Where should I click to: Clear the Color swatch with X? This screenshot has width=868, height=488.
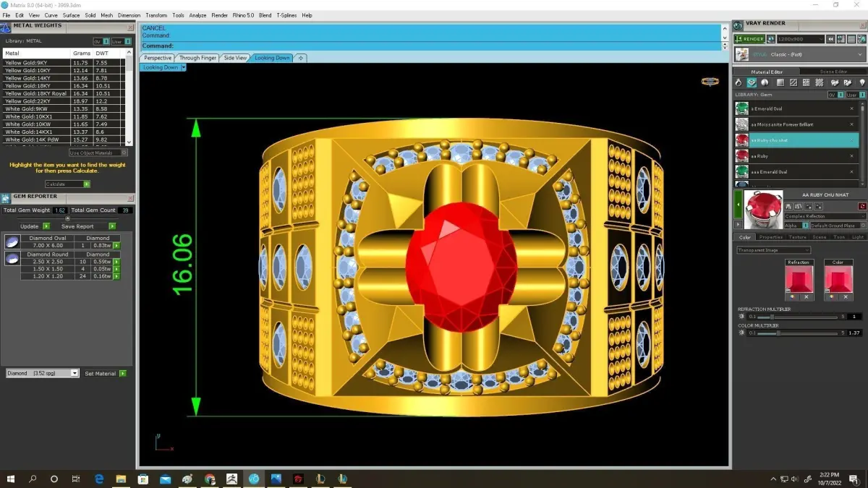pyautogui.click(x=845, y=297)
